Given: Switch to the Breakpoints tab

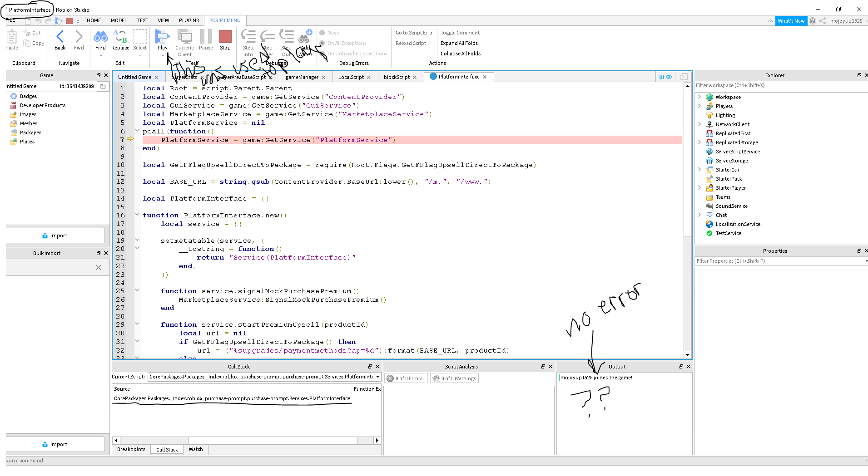Looking at the screenshot, I should [x=131, y=449].
